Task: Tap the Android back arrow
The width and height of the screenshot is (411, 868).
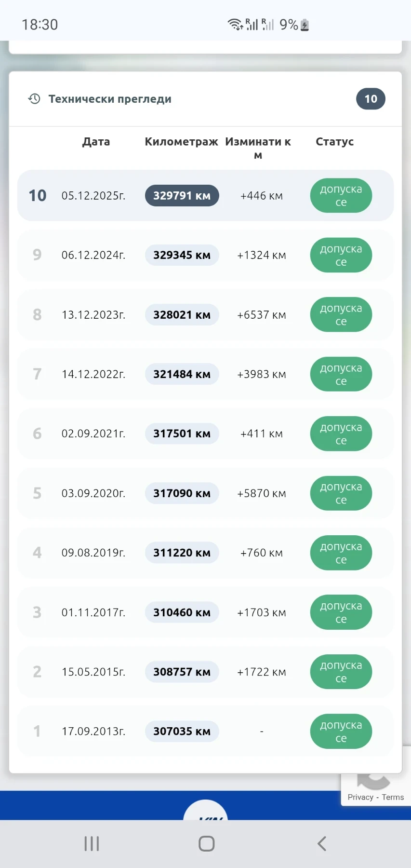Action: (322, 843)
